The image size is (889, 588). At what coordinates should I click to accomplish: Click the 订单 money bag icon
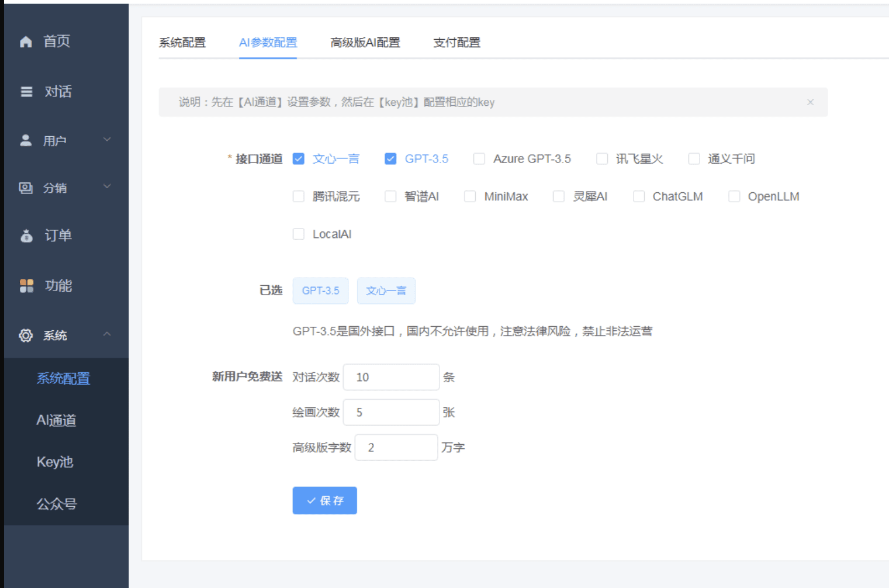pyautogui.click(x=26, y=236)
